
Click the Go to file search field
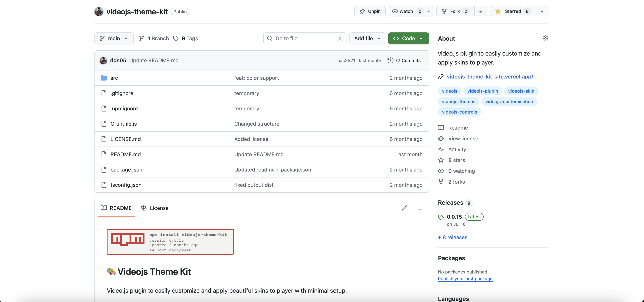304,38
